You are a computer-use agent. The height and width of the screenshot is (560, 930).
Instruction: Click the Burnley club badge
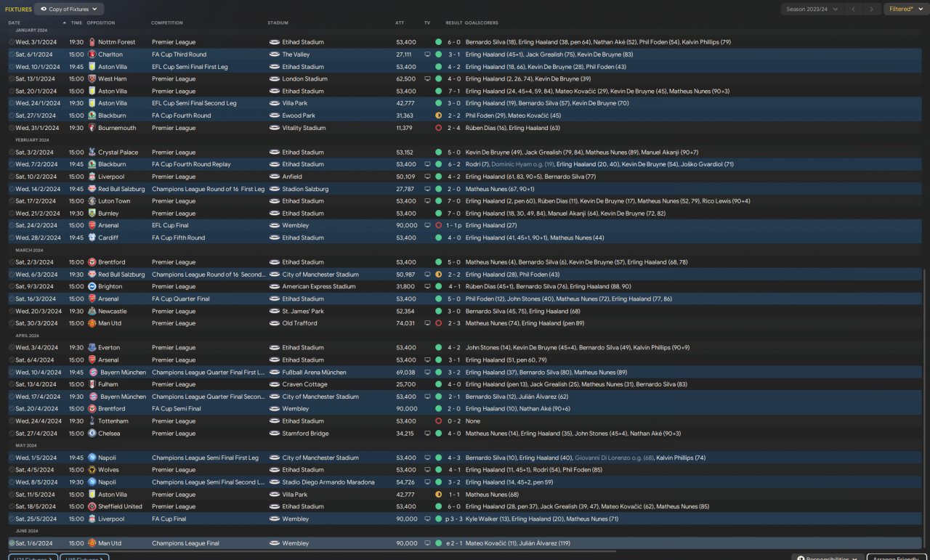pos(92,214)
